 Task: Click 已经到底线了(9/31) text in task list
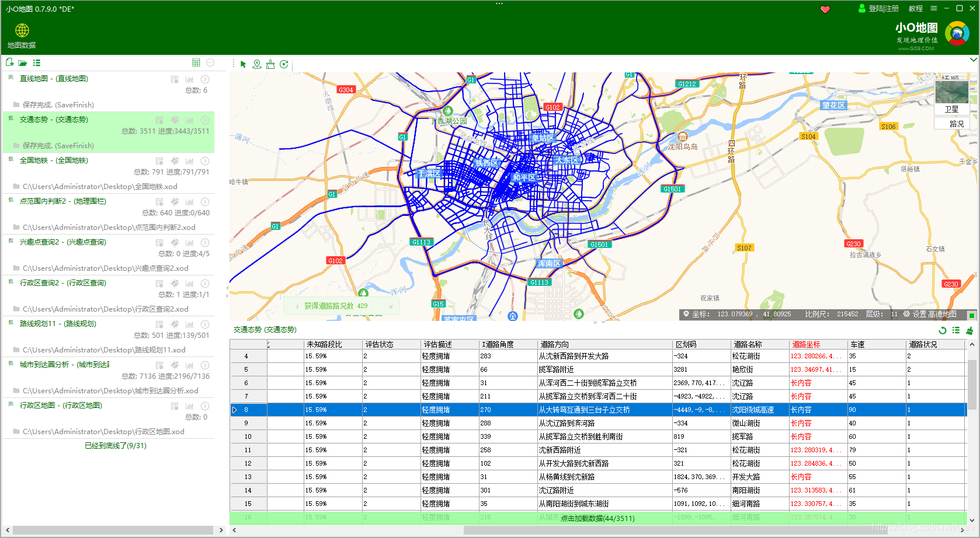(x=116, y=446)
